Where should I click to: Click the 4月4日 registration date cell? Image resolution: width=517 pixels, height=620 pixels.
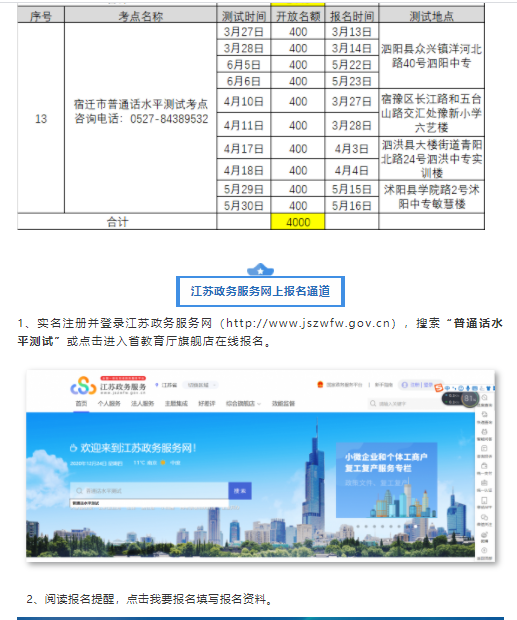pyautogui.click(x=351, y=170)
